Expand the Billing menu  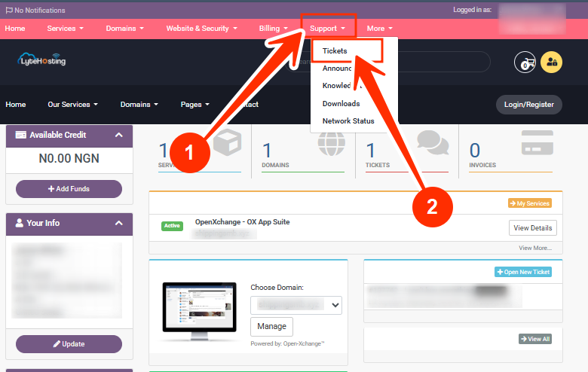coord(273,29)
